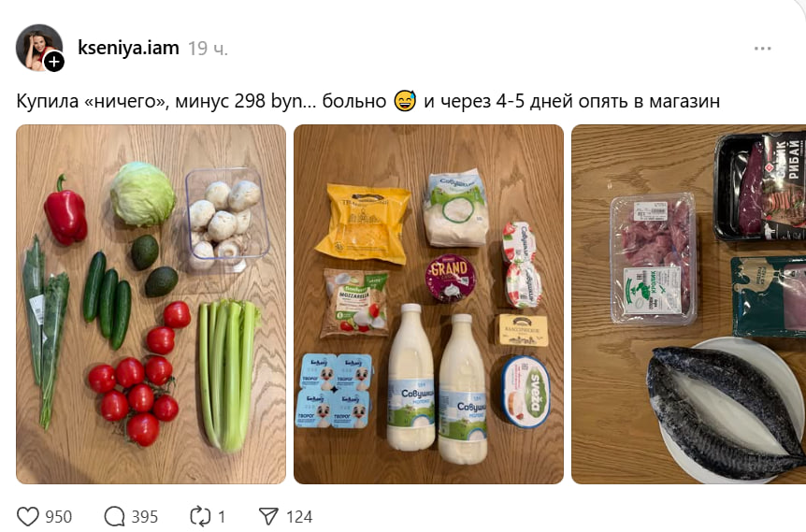Show the 124 shares count
Viewport: 806px width, 532px height.
click(x=299, y=517)
